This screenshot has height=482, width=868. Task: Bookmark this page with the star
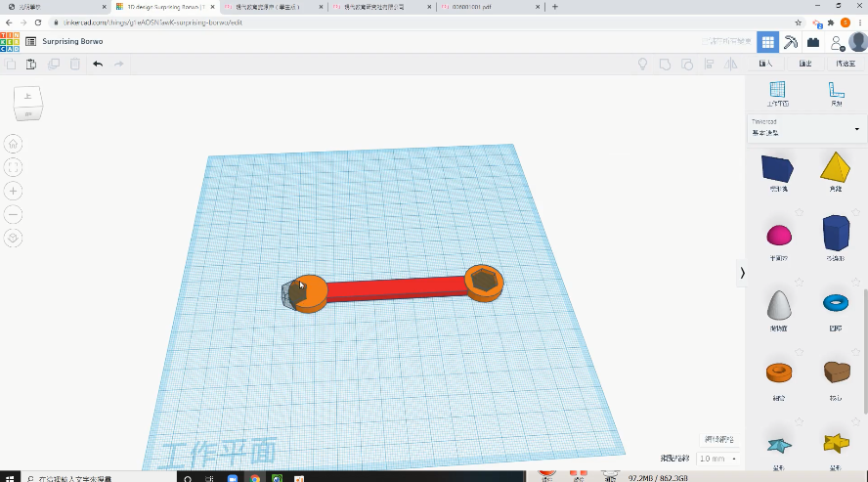tap(799, 22)
